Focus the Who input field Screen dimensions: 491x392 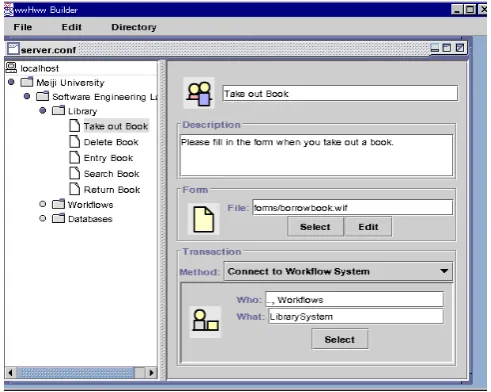click(x=354, y=299)
